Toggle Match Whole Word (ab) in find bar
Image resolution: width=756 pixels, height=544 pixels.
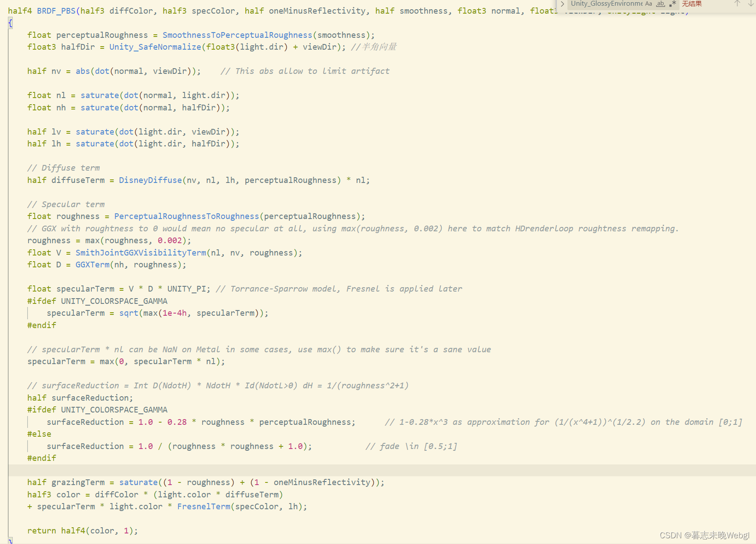[661, 4]
